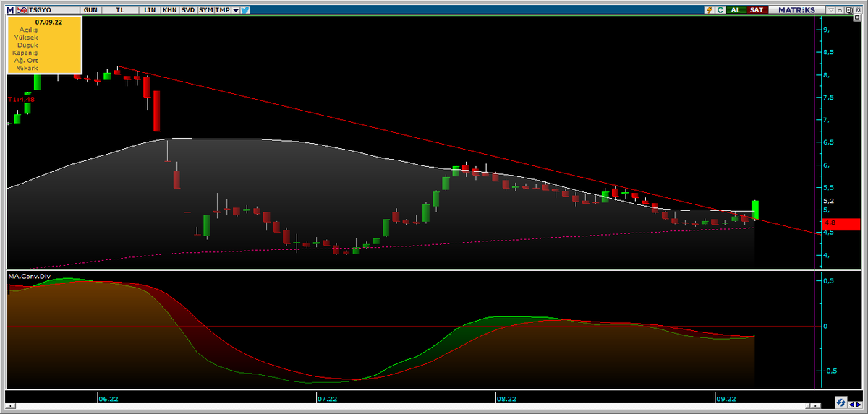Image resolution: width=868 pixels, height=414 pixels.
Task: Click the date 07.09.22 in the info box
Action: (48, 22)
